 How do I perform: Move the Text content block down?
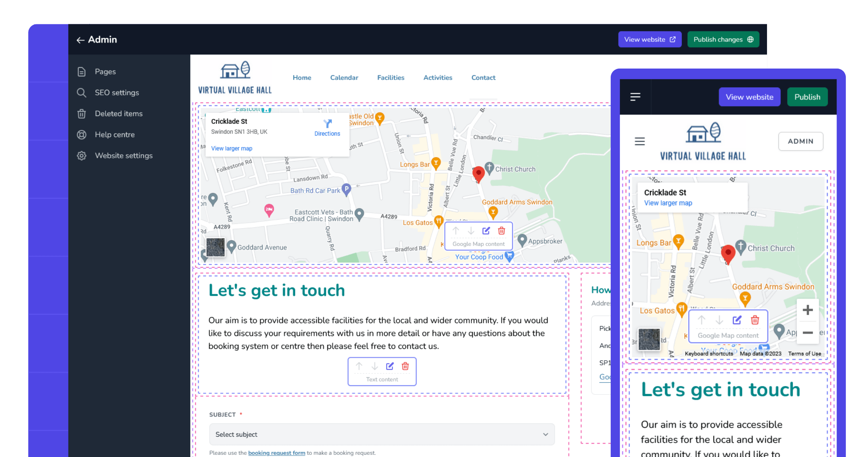pos(374,366)
